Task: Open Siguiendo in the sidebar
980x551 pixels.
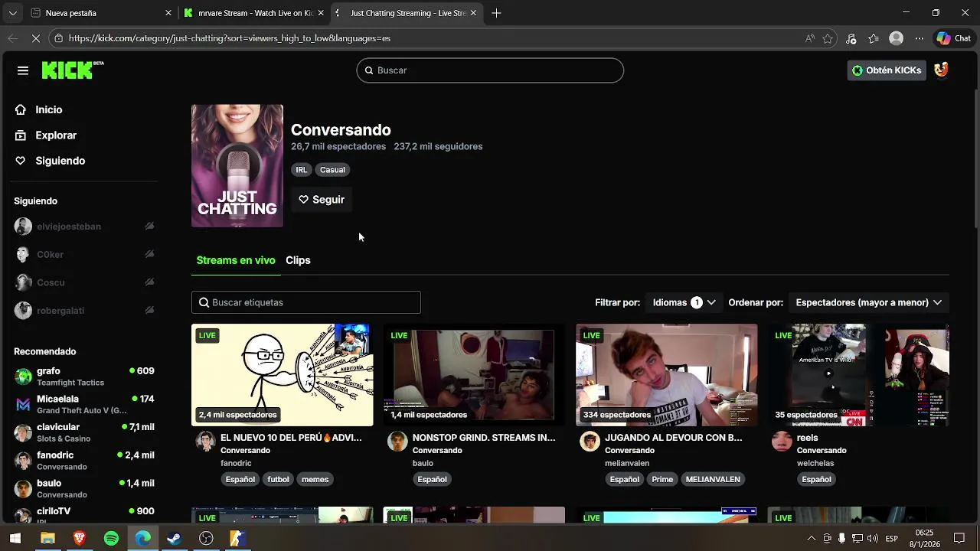Action: [x=60, y=161]
